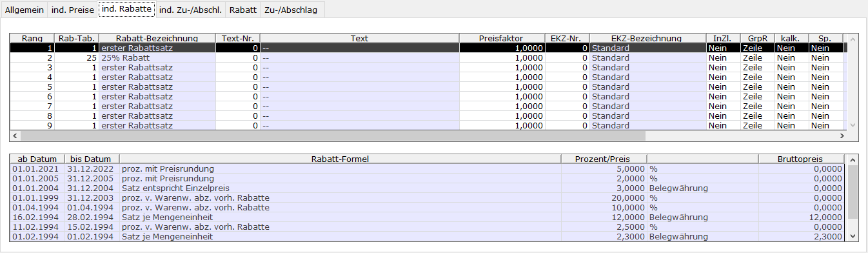Select the '25% Rabatt' row cell
868x253 pixels.
(157, 57)
